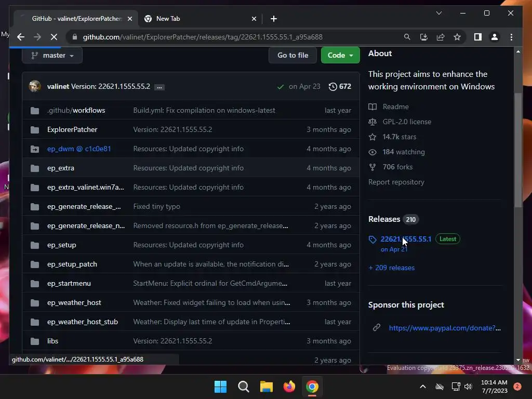Open the .github/workflows folder
The width and height of the screenshot is (532, 399).
[x=76, y=110]
